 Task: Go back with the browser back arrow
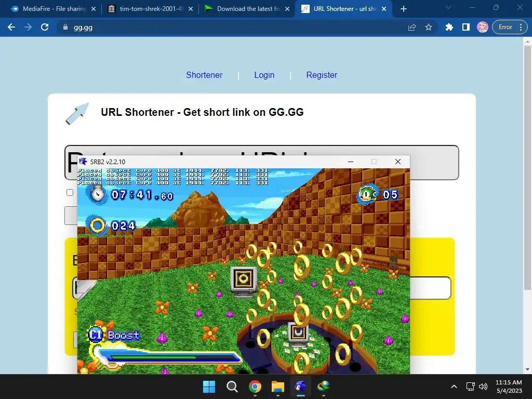point(11,27)
